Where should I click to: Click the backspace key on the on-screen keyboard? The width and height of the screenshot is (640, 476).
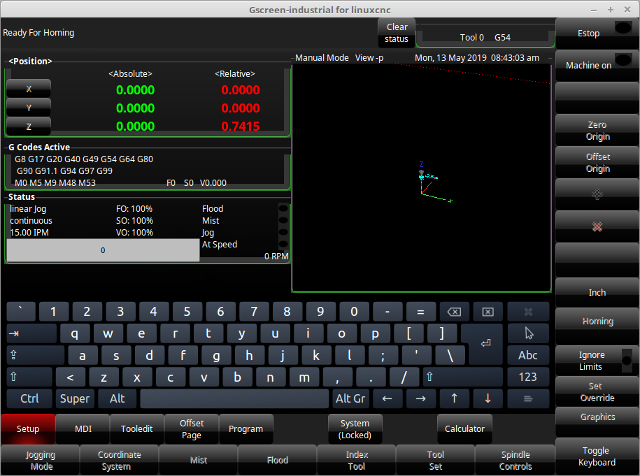[x=452, y=311]
